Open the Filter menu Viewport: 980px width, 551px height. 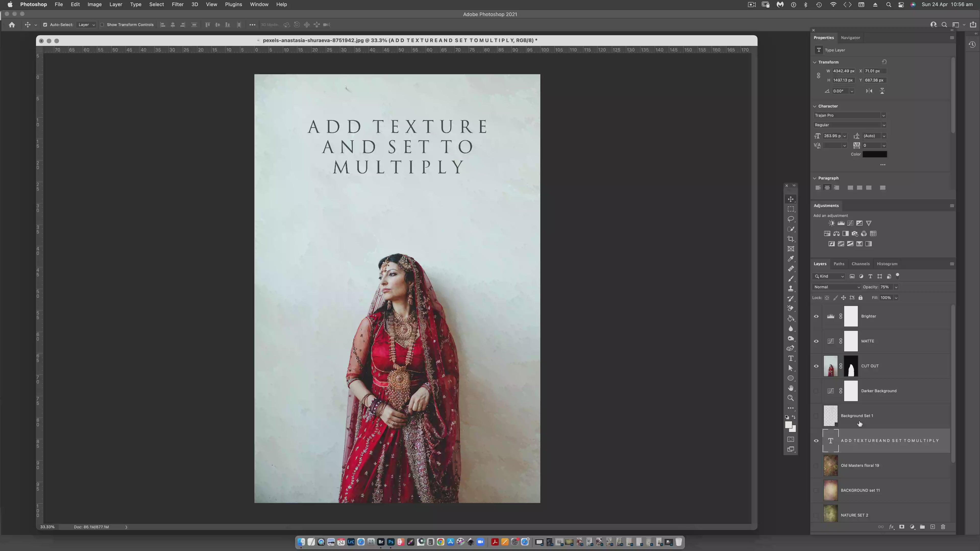coord(177,5)
